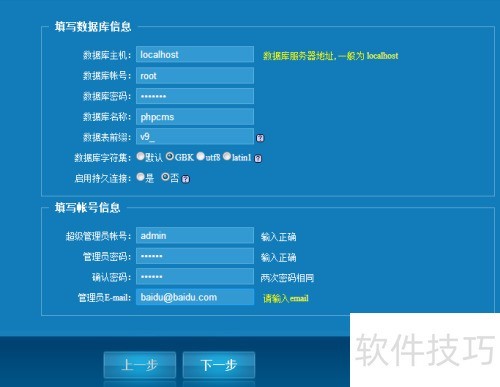Go back with the 上一步 button
The image size is (500, 387).
coord(140,365)
